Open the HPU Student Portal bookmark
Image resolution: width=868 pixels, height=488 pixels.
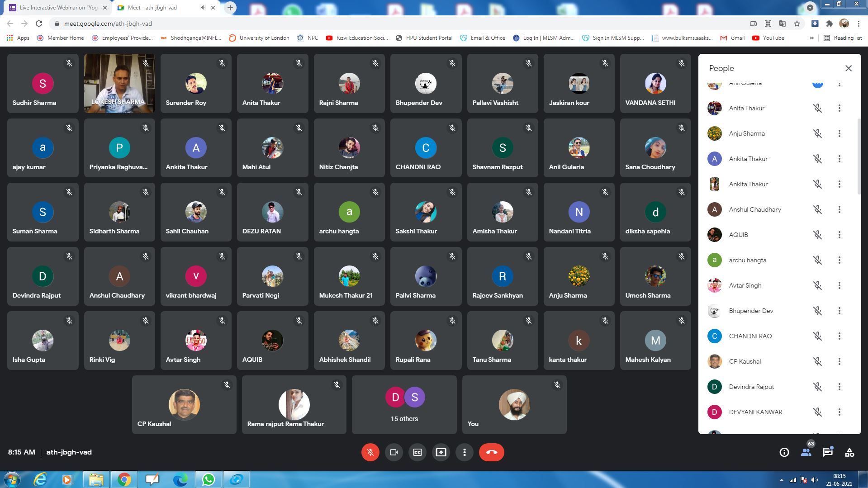(424, 38)
